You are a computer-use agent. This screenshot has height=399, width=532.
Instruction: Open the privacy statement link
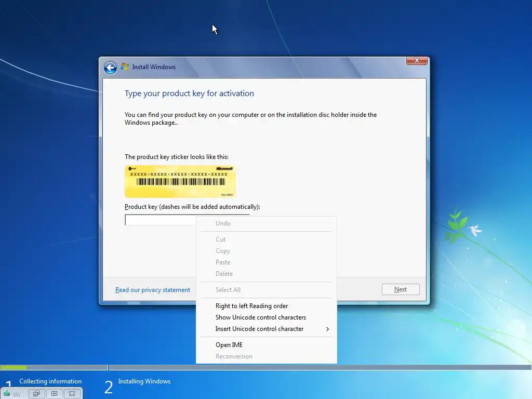click(x=153, y=290)
